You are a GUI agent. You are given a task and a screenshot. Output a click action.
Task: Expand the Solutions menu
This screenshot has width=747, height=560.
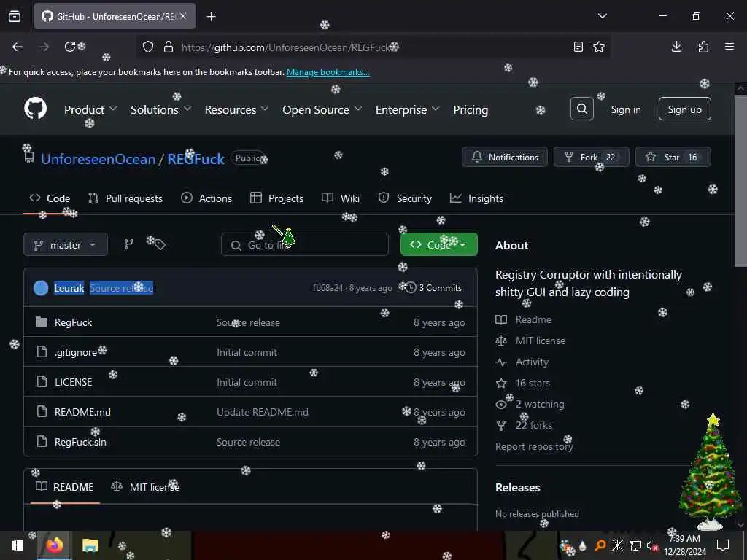click(161, 109)
